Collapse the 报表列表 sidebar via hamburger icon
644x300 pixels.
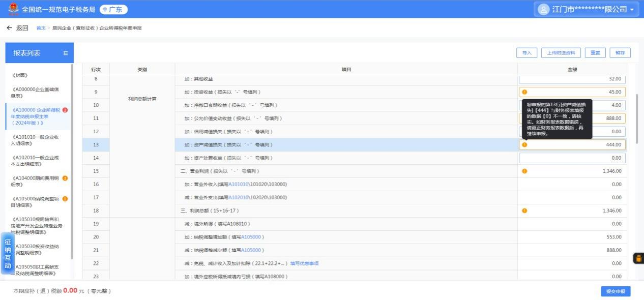(x=66, y=53)
